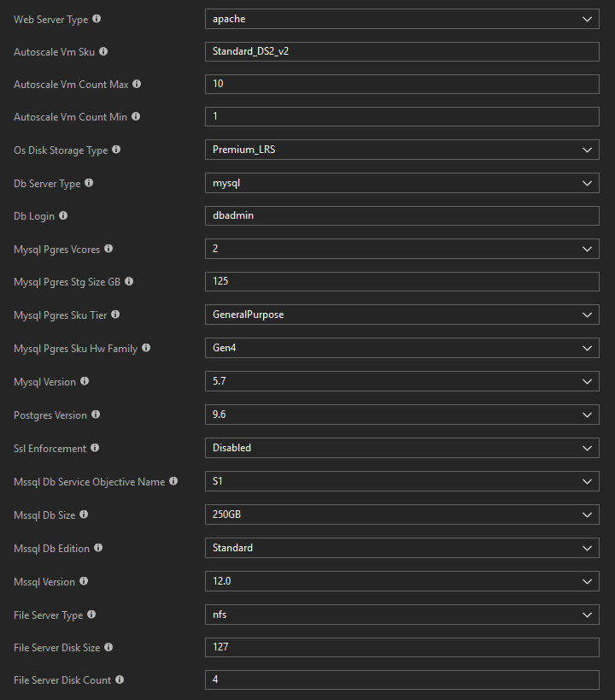Select the Mysql Pgres Stg Size GB field
Image resolution: width=615 pixels, height=700 pixels.
click(401, 281)
